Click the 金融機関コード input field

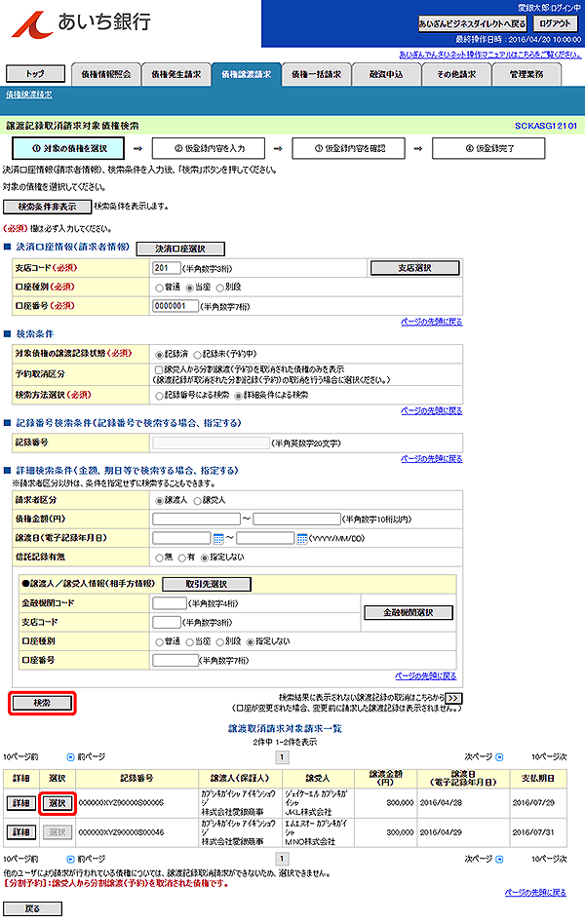[170, 603]
